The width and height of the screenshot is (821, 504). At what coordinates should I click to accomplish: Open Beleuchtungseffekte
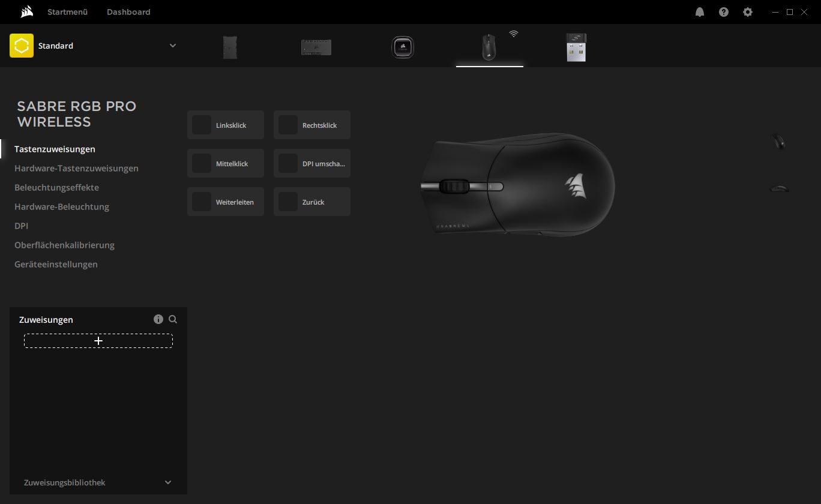pos(56,187)
